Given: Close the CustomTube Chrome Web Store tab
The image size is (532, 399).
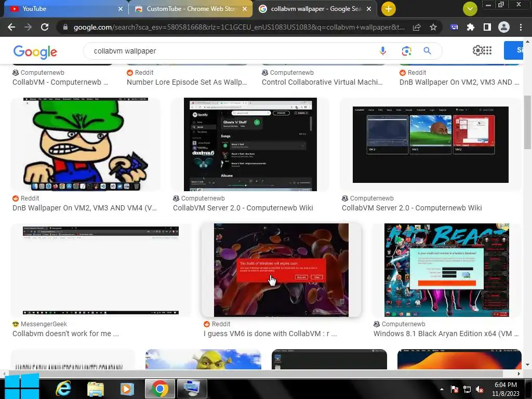Looking at the screenshot, I should click(245, 9).
